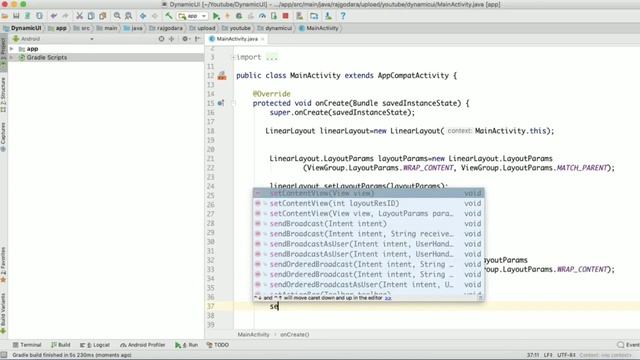Select setContentView(View view, LayoutParams) suggestion

pos(369,213)
